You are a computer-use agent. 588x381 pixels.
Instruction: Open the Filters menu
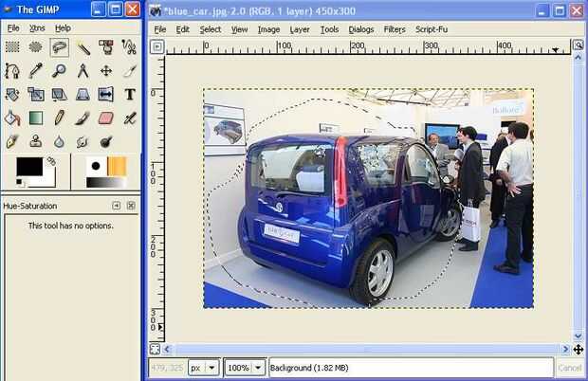[x=395, y=29]
